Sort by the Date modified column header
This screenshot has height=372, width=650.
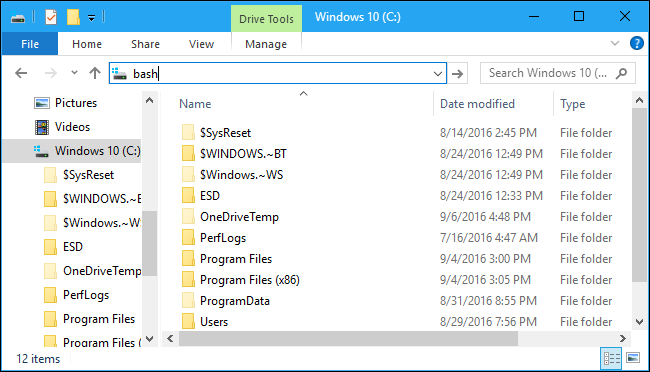tap(477, 104)
